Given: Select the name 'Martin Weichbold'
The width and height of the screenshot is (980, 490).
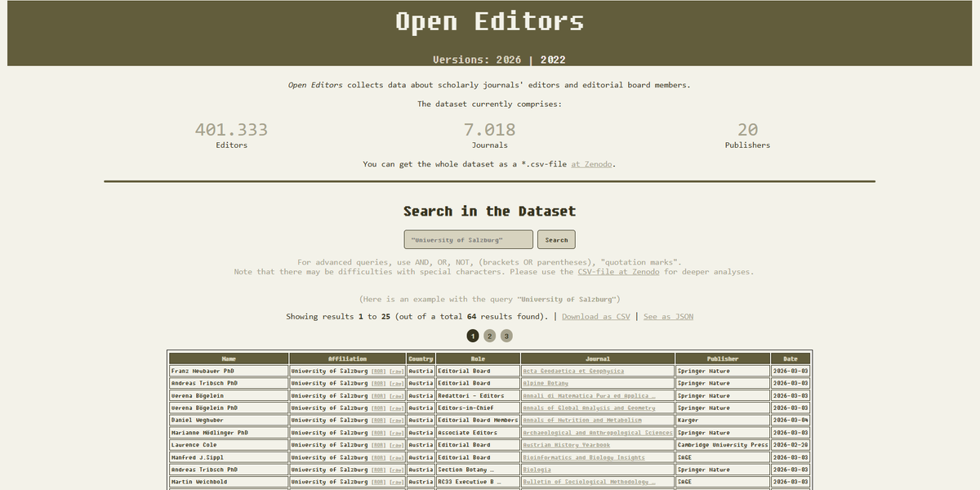Looking at the screenshot, I should pos(198,482).
